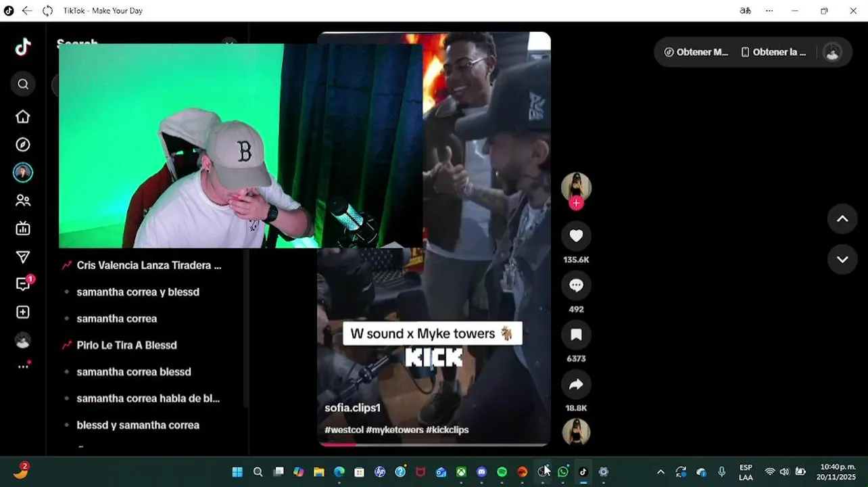This screenshot has width=868, height=487.
Task: Open the Friends icon in sidebar
Action: [23, 200]
